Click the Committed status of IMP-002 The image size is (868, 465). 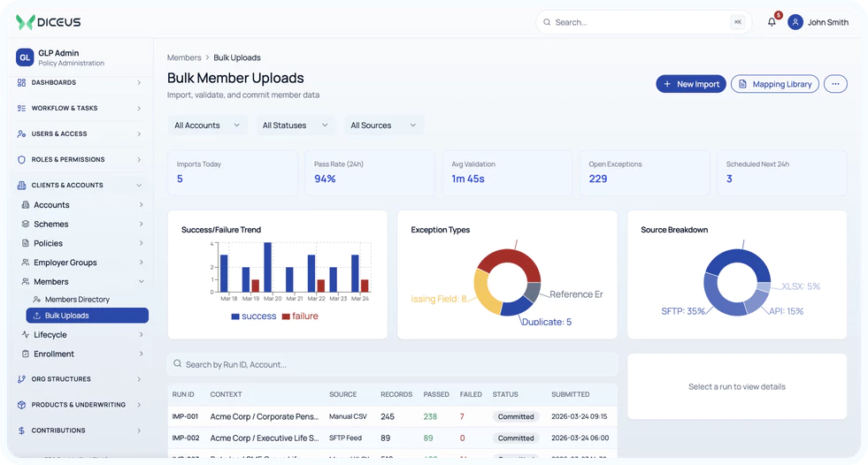click(515, 438)
